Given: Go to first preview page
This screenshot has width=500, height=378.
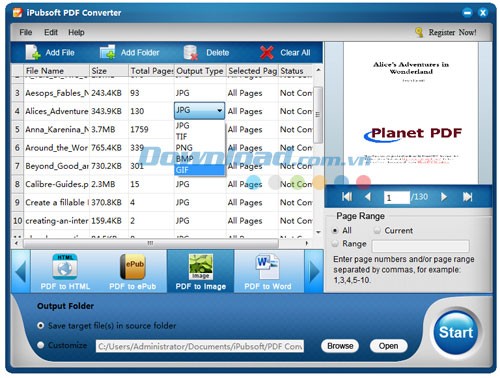Looking at the screenshot, I should click(x=347, y=197).
